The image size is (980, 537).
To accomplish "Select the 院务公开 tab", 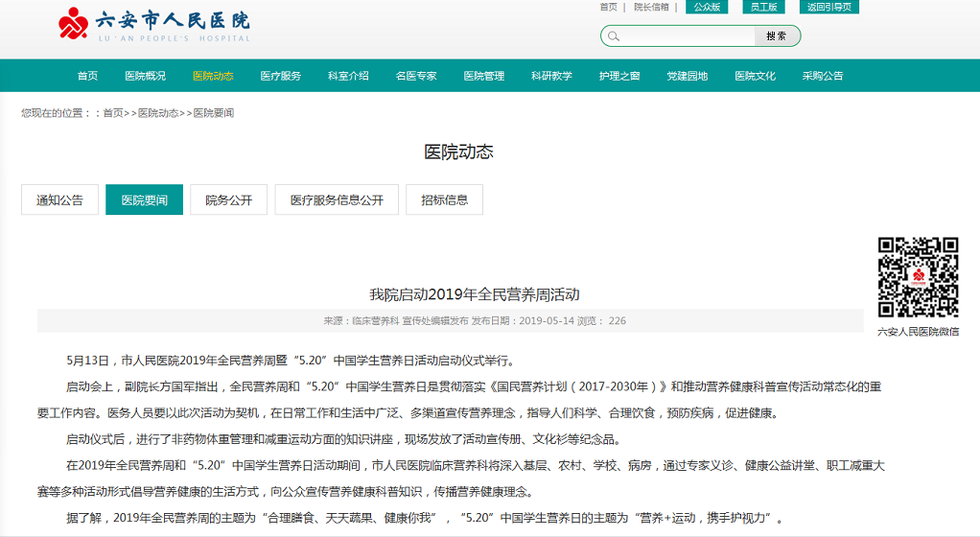I will click(228, 199).
